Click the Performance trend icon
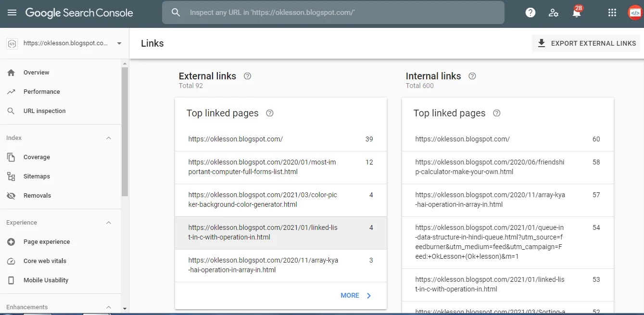 click(x=11, y=92)
